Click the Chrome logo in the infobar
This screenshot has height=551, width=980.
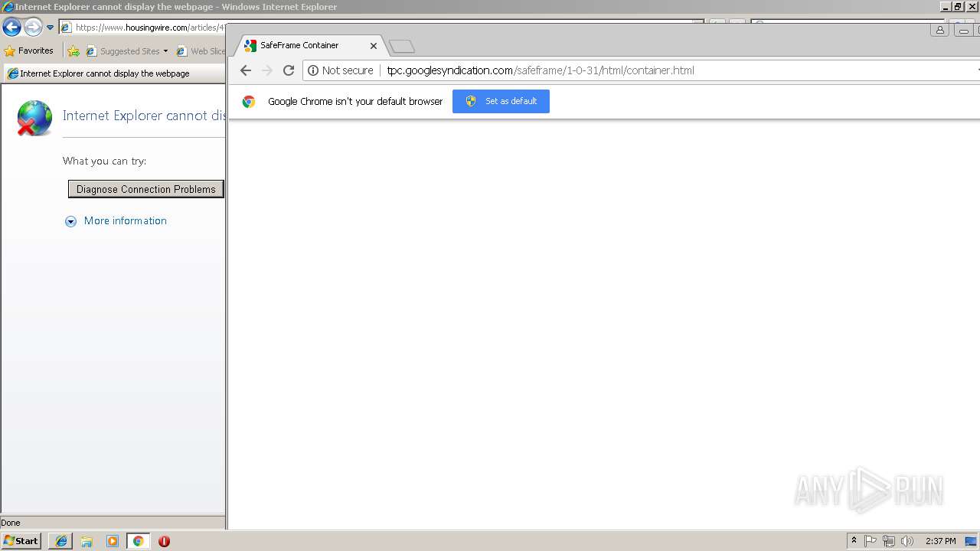pos(249,101)
